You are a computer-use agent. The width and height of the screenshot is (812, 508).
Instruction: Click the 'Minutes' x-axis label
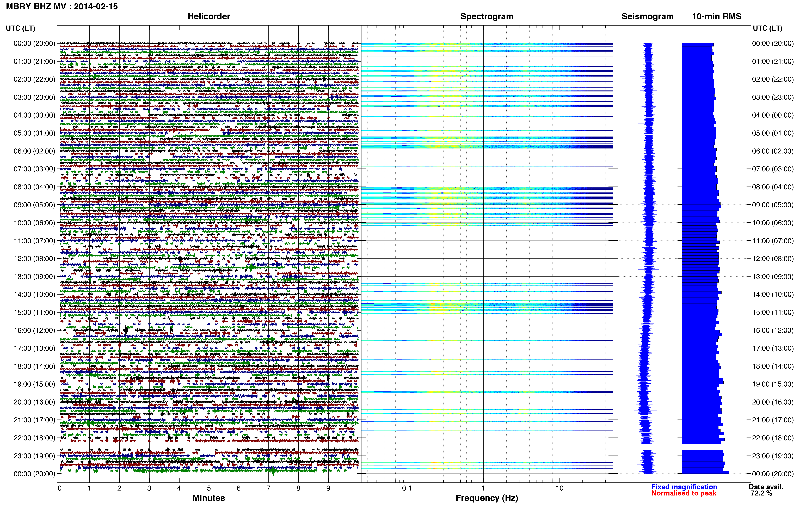pos(209,498)
